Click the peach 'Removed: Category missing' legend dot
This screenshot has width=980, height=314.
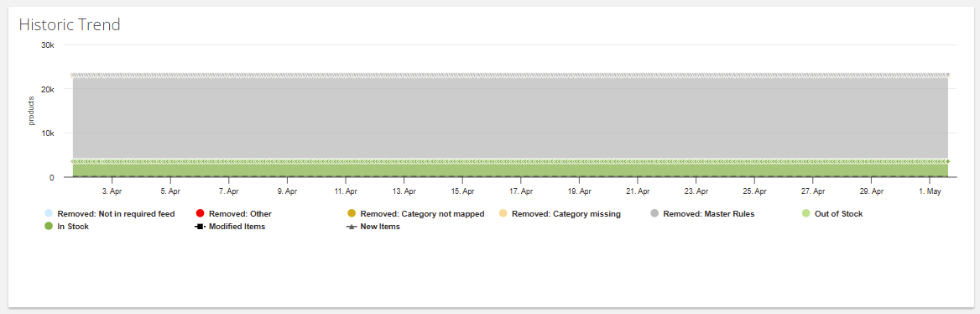(x=503, y=214)
